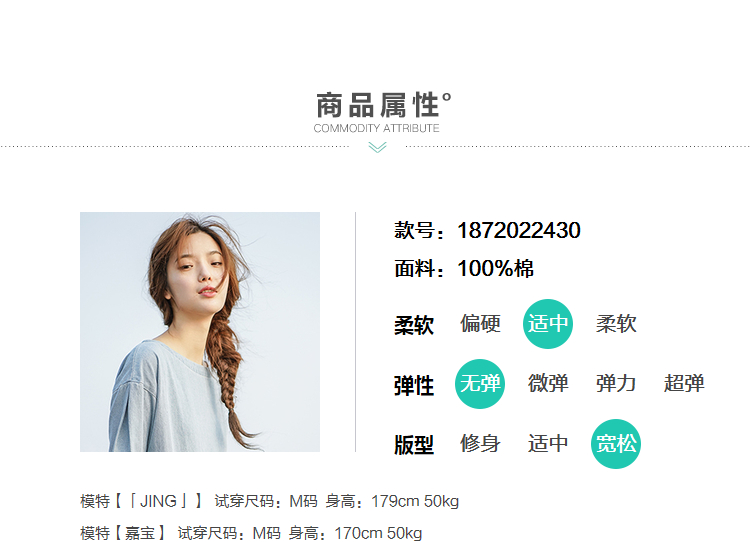Screen dimensions: 750x542
Task: Select the 超弹 elasticity option
Action: (684, 384)
